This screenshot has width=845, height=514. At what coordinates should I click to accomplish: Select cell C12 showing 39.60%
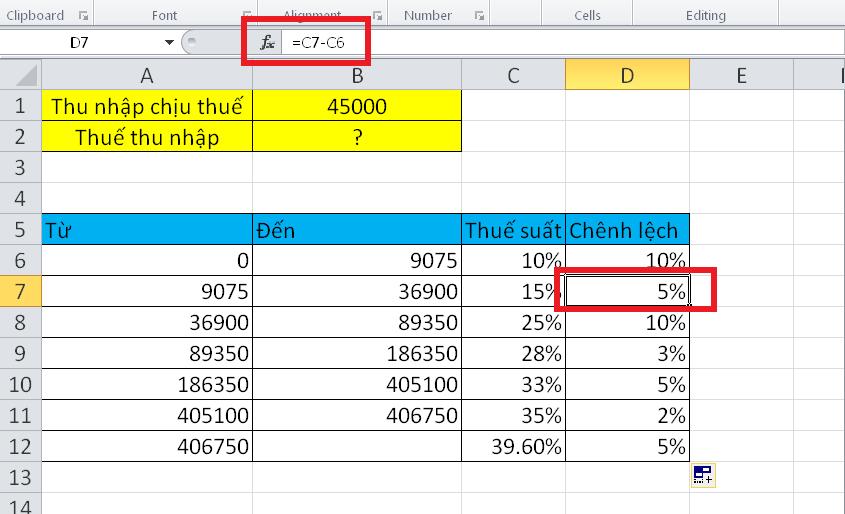(514, 446)
